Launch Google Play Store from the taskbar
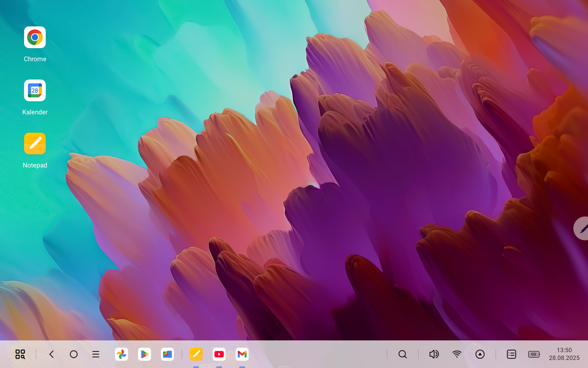588x368 pixels. 144,354
